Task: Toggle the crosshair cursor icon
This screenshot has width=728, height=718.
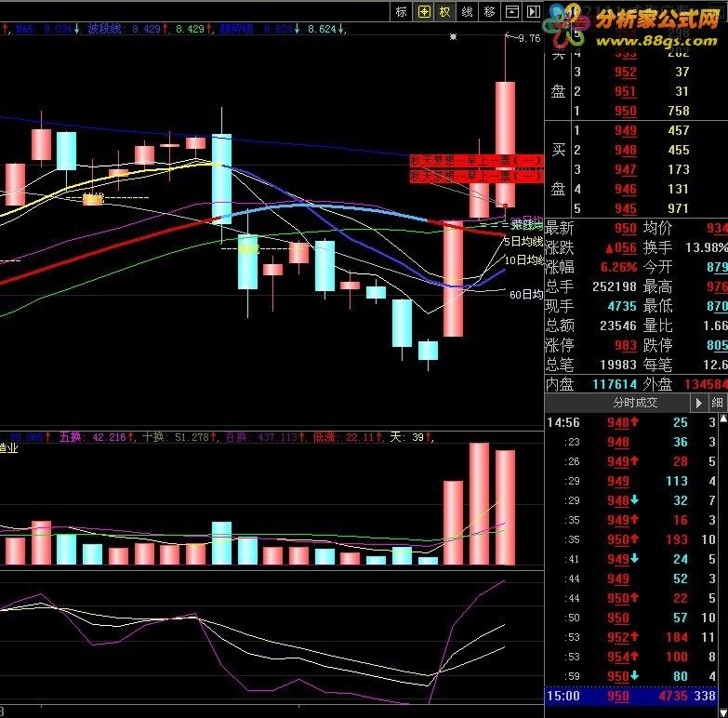Action: pos(424,11)
